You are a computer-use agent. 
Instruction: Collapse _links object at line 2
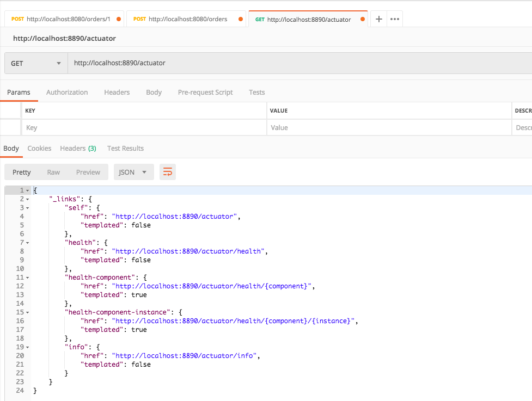27,199
